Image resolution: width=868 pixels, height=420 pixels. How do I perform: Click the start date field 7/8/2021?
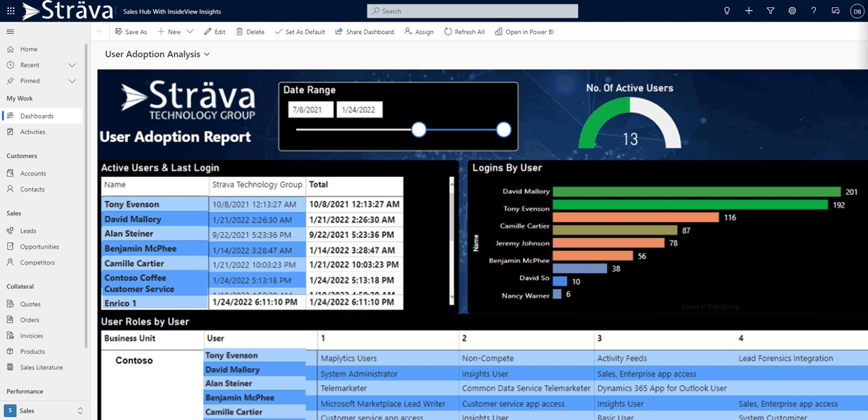pyautogui.click(x=310, y=109)
